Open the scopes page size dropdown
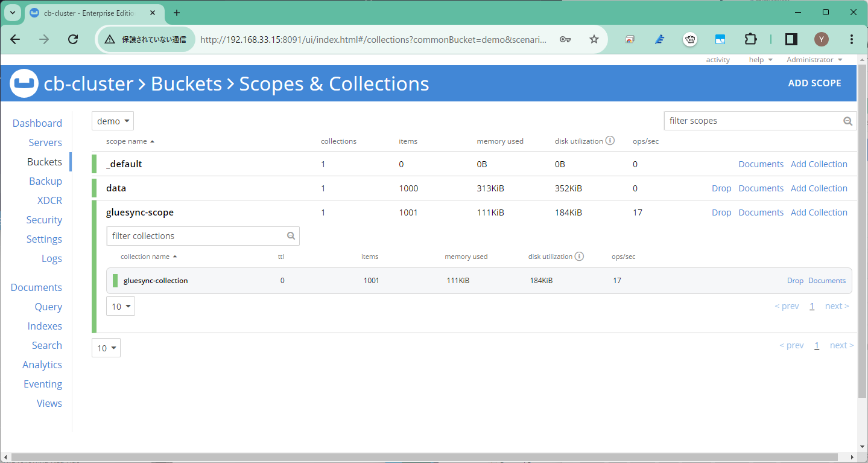Image resolution: width=868 pixels, height=463 pixels. pos(106,348)
